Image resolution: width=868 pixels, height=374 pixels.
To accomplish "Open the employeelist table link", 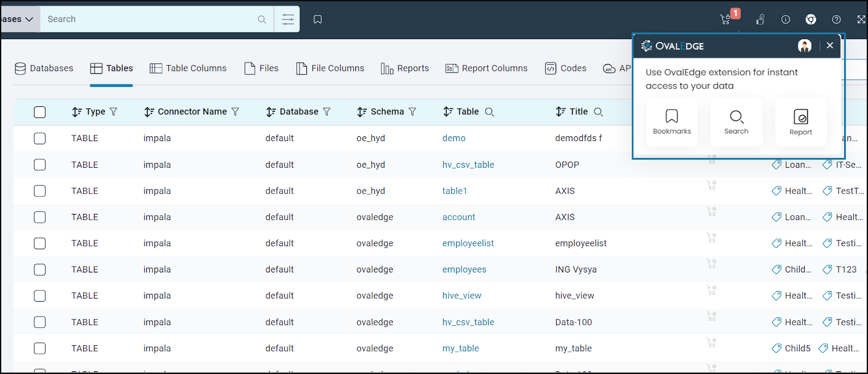I will click(x=468, y=243).
